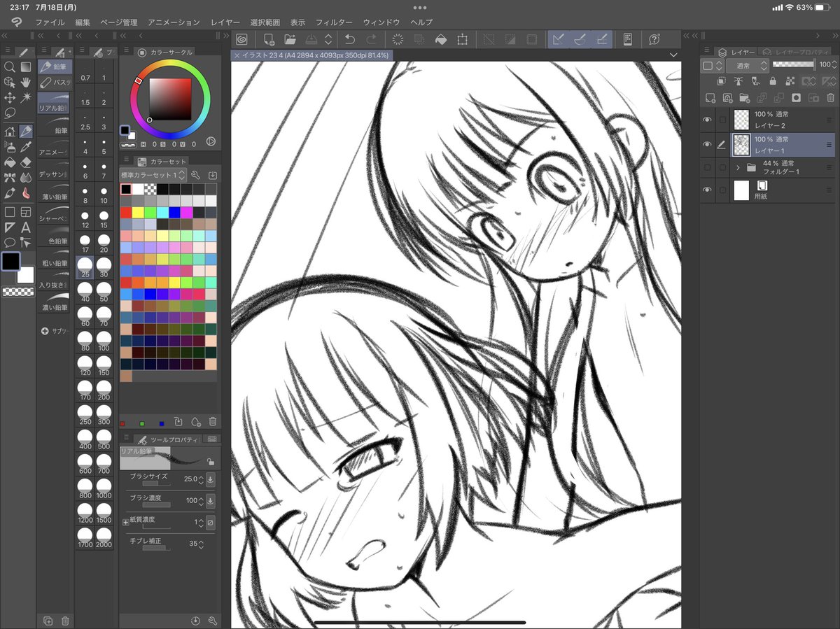Toggle the draft pen mark on レイヤー1
The height and width of the screenshot is (629, 840).
[x=722, y=144]
